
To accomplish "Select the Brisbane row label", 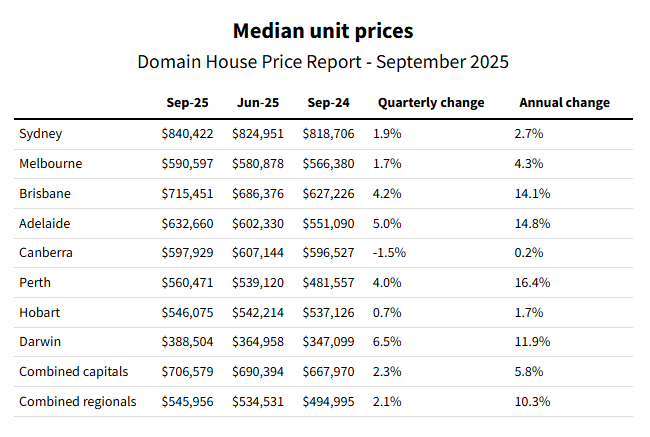I will pos(44,193).
